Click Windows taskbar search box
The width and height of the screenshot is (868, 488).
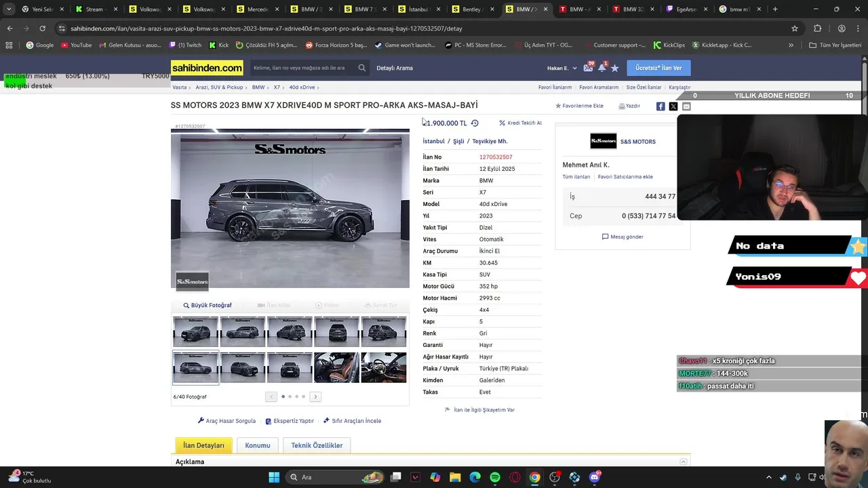[x=334, y=477]
